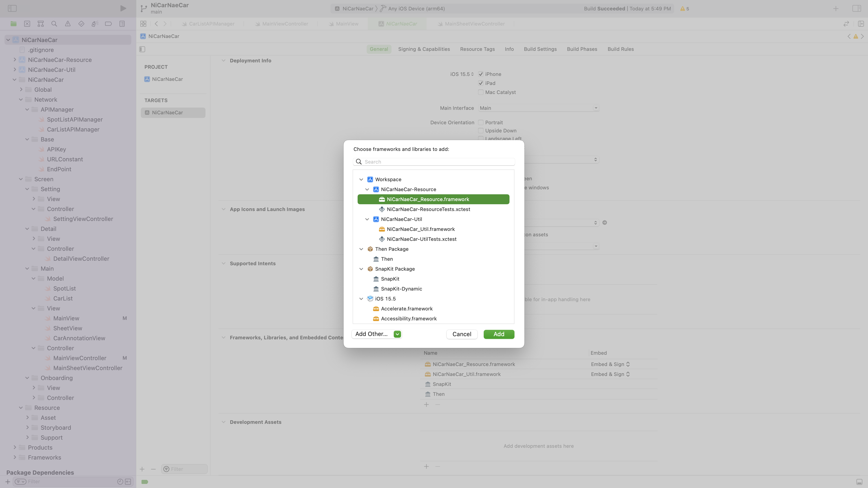Open the Signing & Capabilities tab
The width and height of the screenshot is (868, 488).
(x=424, y=49)
